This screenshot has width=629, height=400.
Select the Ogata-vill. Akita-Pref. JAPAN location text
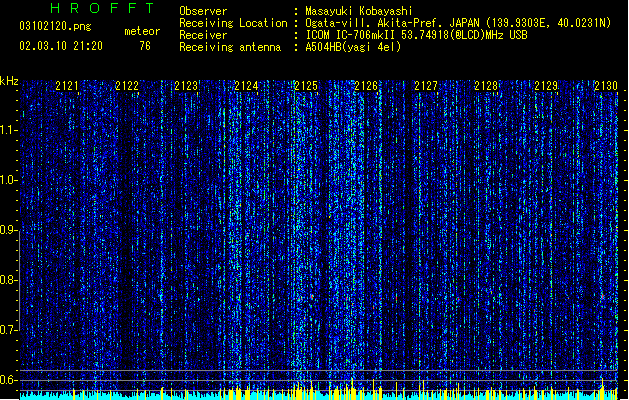(x=458, y=23)
